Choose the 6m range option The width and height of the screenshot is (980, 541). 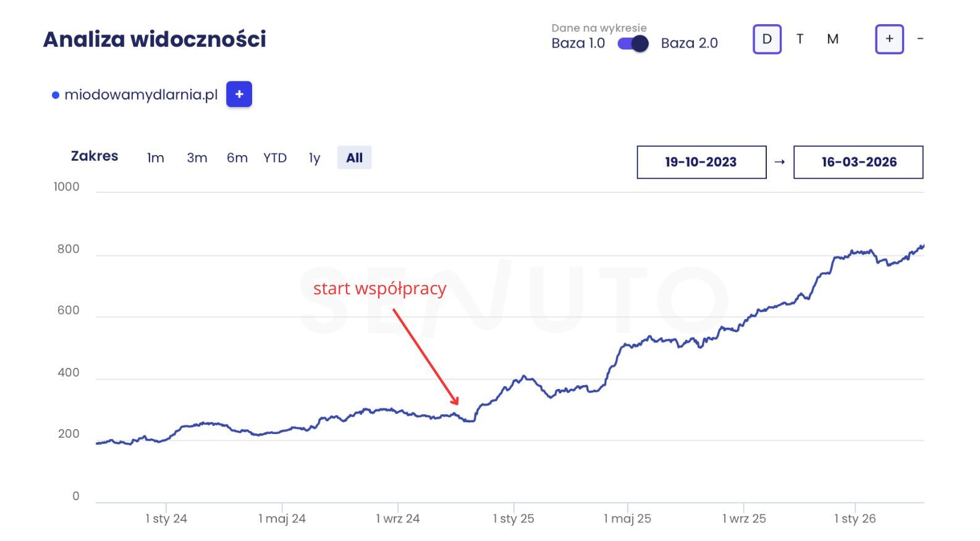coord(237,158)
